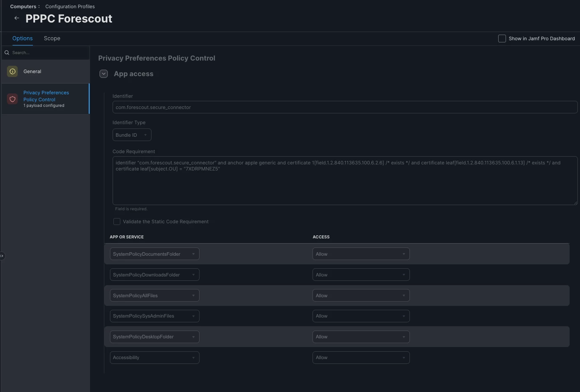
Task: Select Privacy Preferences Policy Control payload
Action: (45, 99)
